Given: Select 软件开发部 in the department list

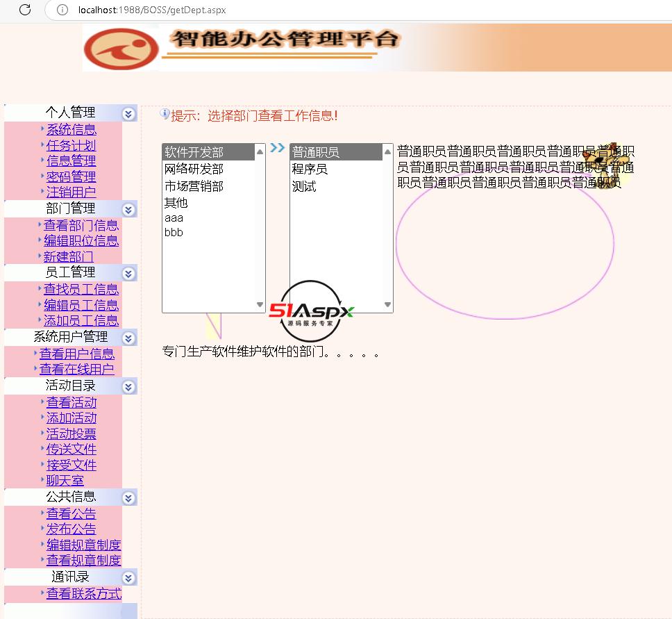Looking at the screenshot, I should tap(209, 152).
